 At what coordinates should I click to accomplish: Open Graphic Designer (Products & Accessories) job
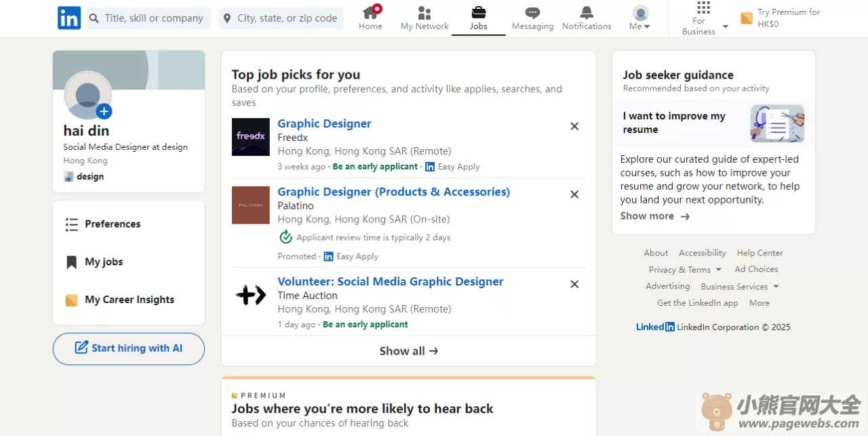[393, 192]
